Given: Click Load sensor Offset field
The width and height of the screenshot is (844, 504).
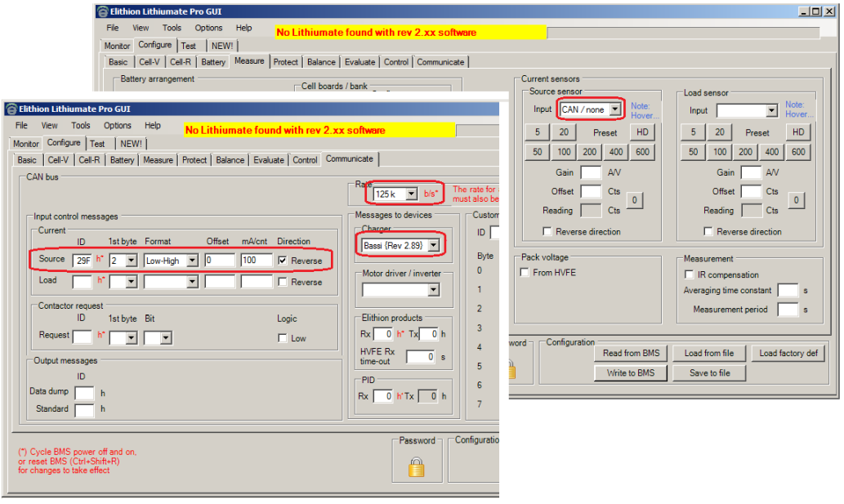Looking at the screenshot, I should (752, 191).
